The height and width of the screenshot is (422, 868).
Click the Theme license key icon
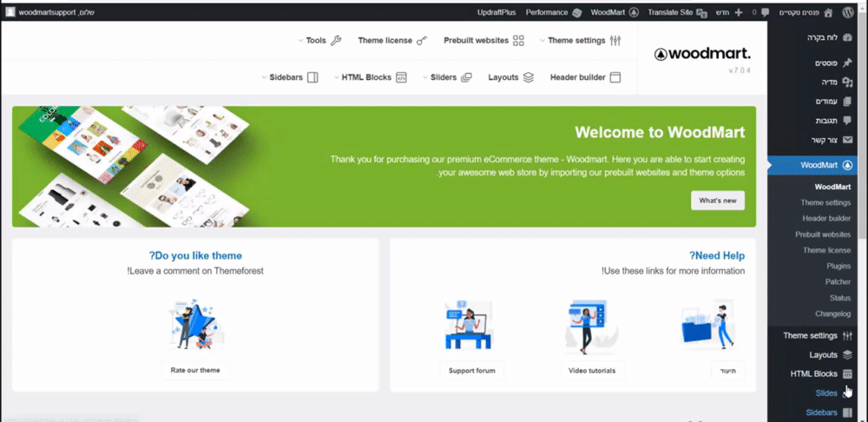click(422, 41)
